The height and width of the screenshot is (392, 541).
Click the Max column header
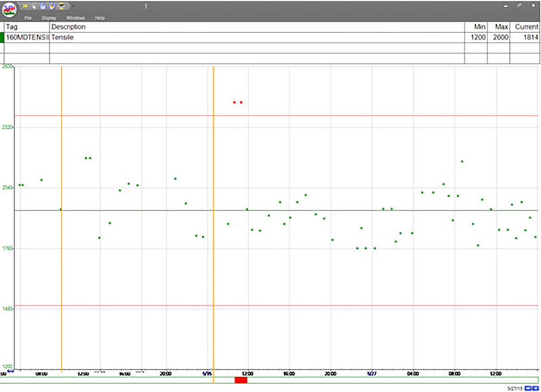(498, 27)
